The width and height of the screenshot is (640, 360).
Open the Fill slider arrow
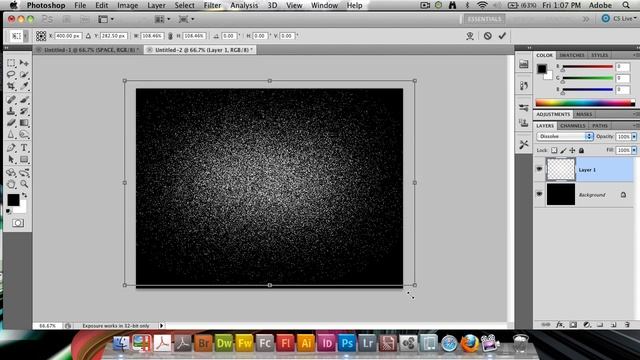(634, 150)
